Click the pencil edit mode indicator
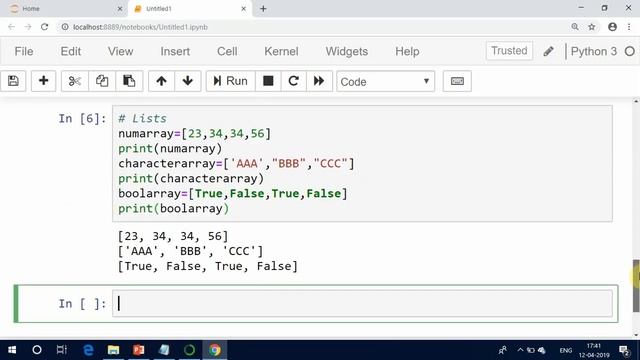The image size is (640, 360). point(549,51)
